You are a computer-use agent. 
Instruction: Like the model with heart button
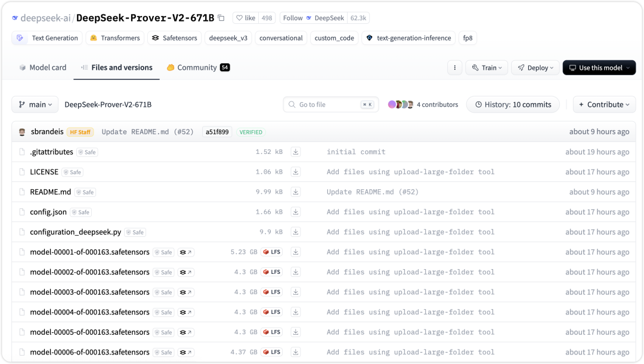click(246, 18)
